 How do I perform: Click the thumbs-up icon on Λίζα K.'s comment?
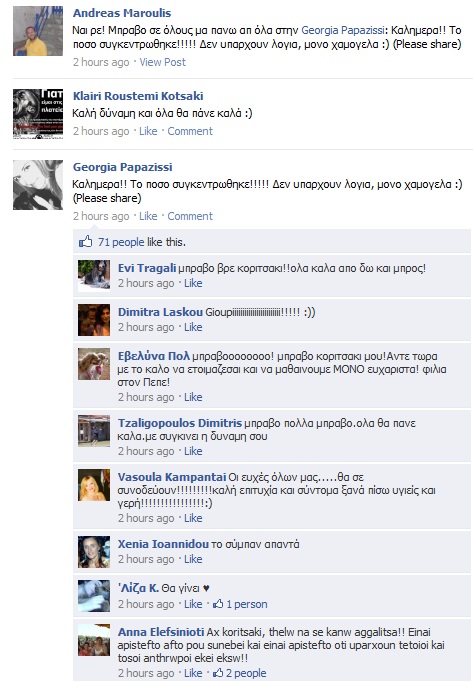click(x=218, y=604)
